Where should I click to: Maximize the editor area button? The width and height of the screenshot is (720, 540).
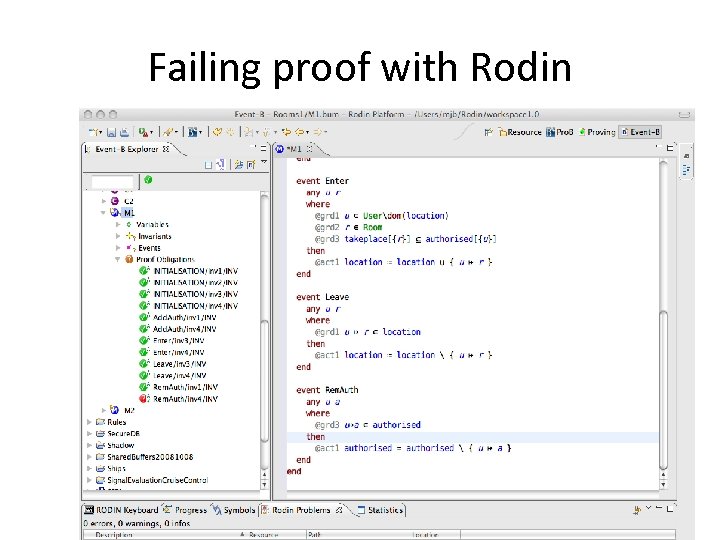click(x=670, y=148)
